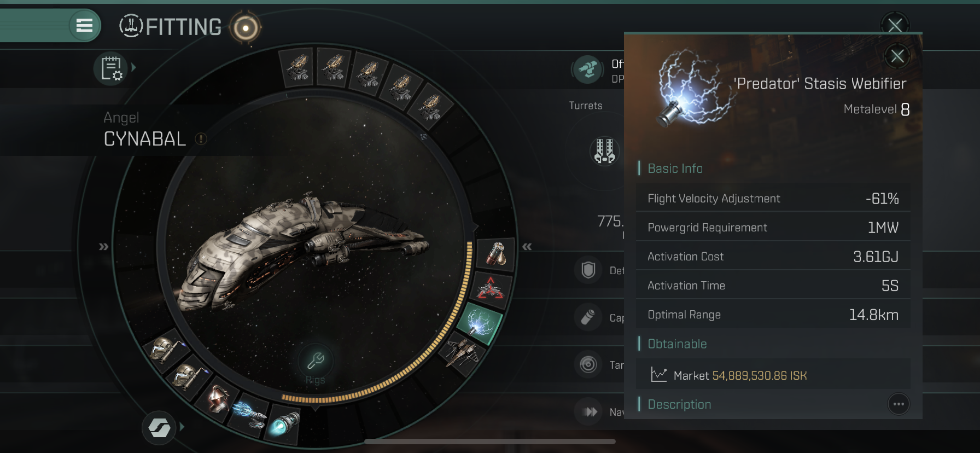Open the hamburger main menu

[84, 25]
